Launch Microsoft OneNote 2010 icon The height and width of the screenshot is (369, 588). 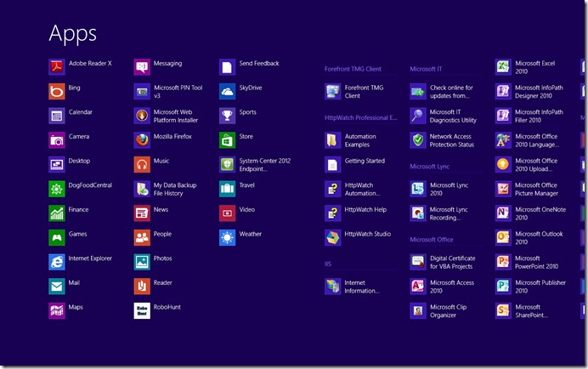tap(503, 213)
